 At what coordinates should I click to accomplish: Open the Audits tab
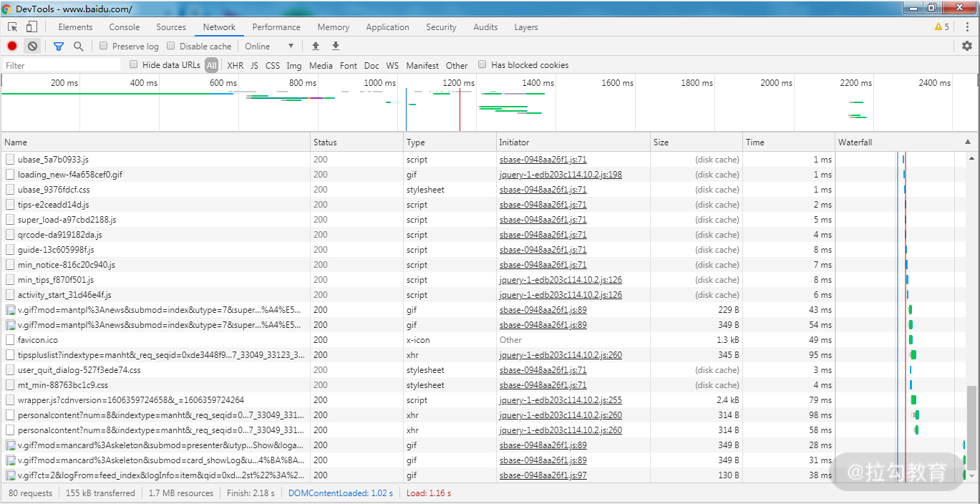click(485, 27)
